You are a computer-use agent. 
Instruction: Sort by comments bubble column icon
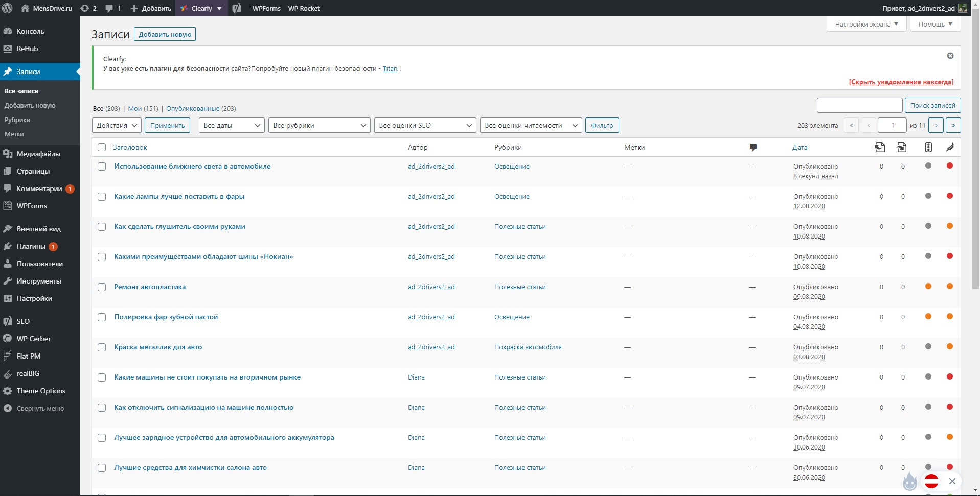753,147
